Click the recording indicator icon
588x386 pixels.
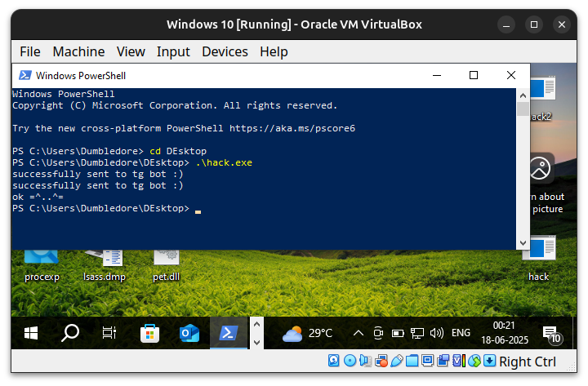[443, 361]
